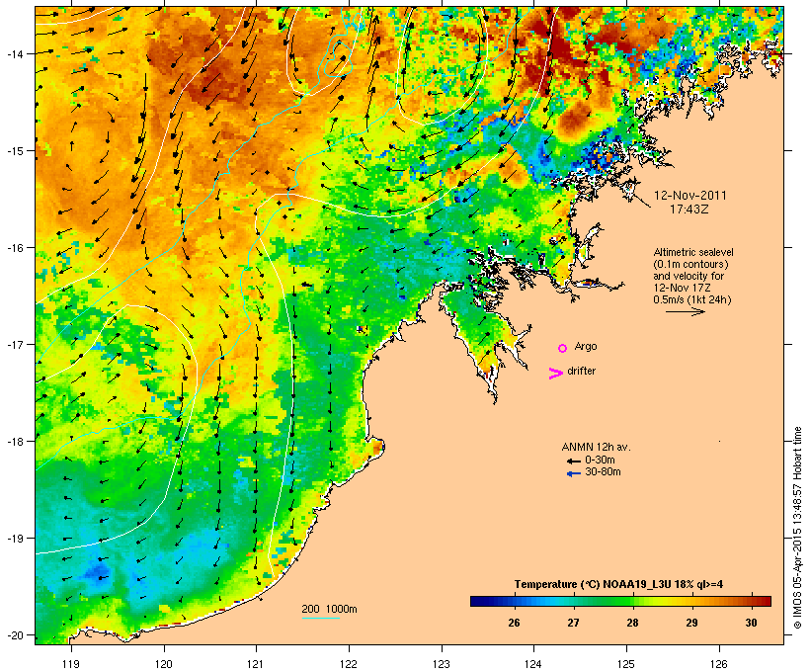Click the magenta drifter marker in legend
This screenshot has height=672, width=810.
coord(556,374)
